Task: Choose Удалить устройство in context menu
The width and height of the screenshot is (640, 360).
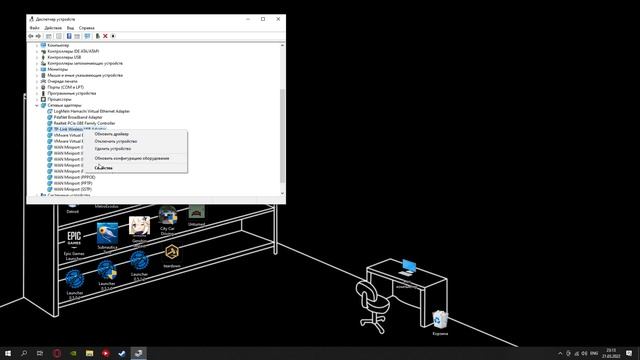Action: (113, 149)
